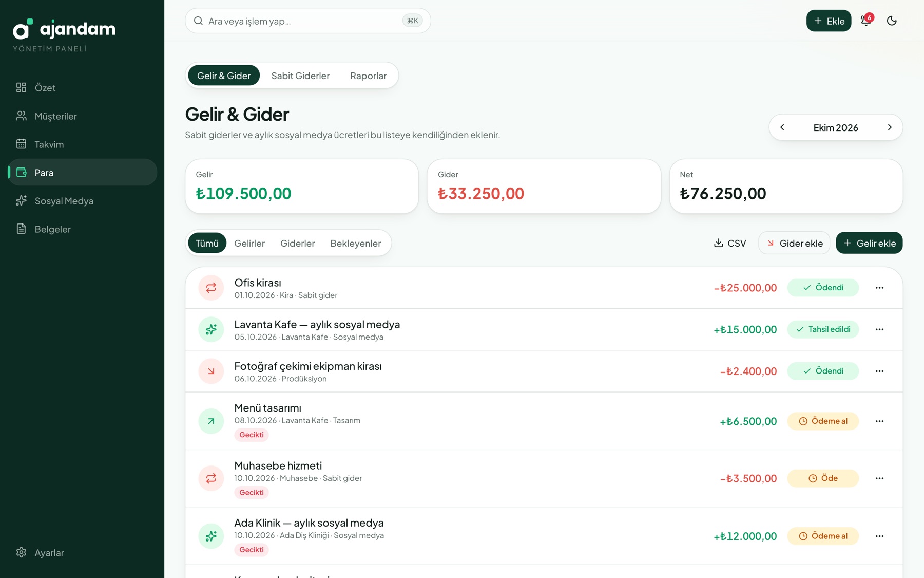This screenshot has width=924, height=578.
Task: Click Öde for Muhasebe hizmeti
Action: (823, 478)
